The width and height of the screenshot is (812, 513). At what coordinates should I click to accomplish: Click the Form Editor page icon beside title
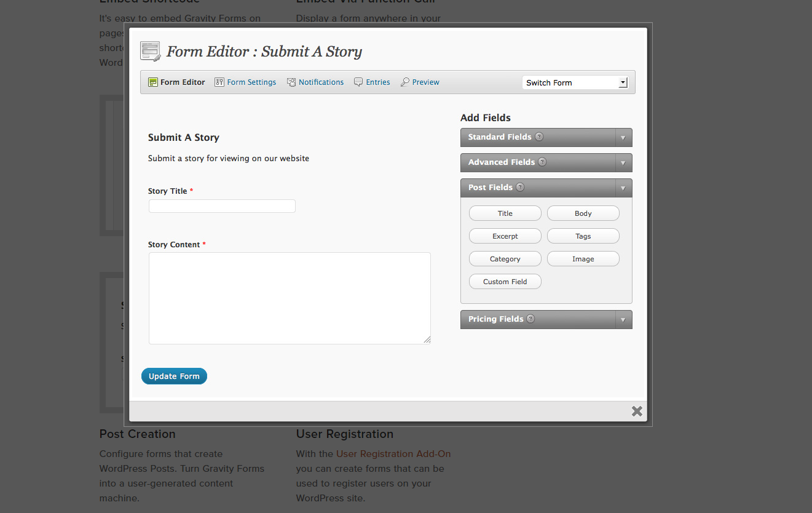(x=150, y=51)
